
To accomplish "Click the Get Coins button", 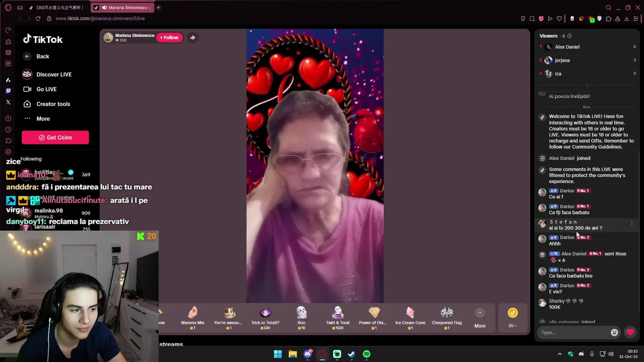I will (x=55, y=137).
